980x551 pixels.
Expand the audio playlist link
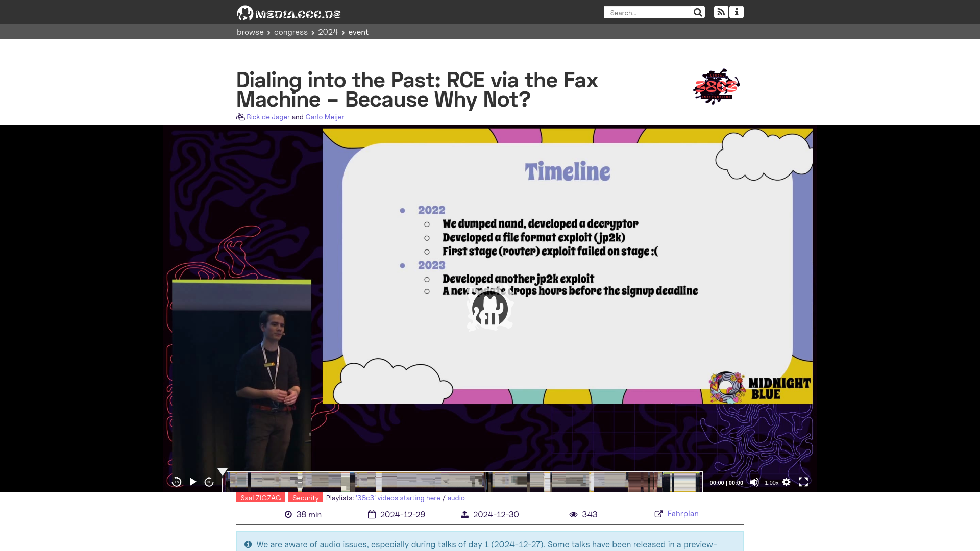(x=456, y=498)
